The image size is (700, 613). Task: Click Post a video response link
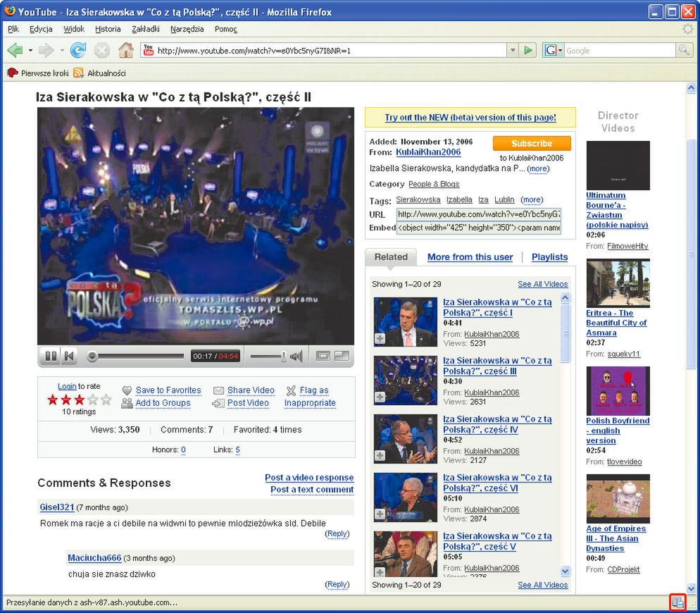[309, 478]
